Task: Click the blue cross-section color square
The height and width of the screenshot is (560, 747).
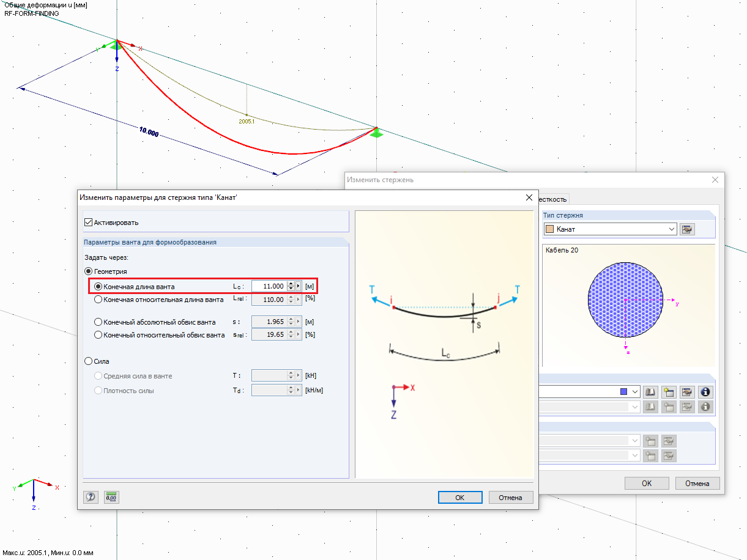Action: tap(624, 392)
